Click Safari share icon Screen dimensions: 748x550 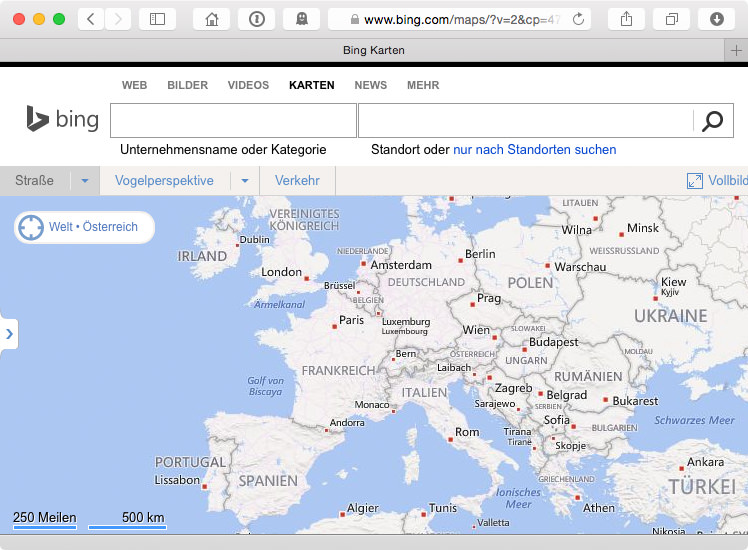coord(626,19)
